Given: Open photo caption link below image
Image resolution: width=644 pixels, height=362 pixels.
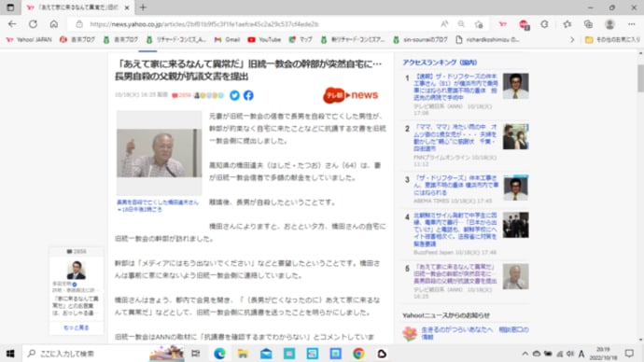Looking at the screenshot, I should (158, 205).
